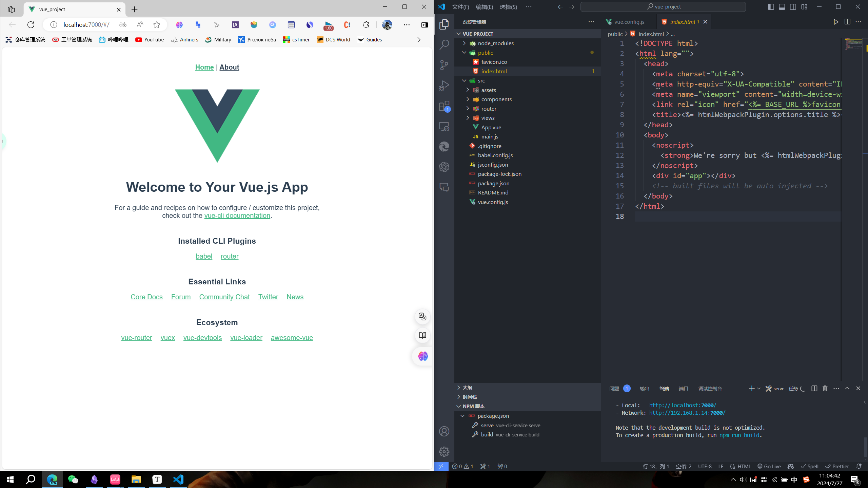The width and height of the screenshot is (868, 488).
Task: Switch to the 输出 panel tab
Action: coord(644,389)
